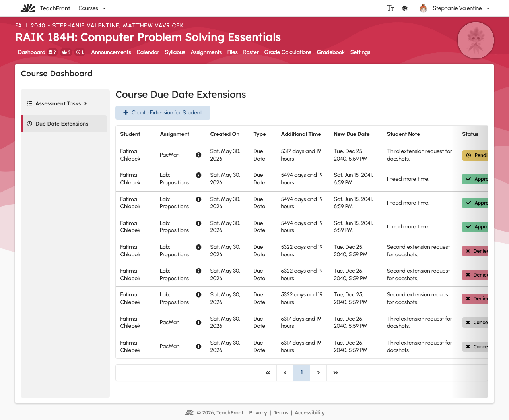Image resolution: width=509 pixels, height=420 pixels.
Task: Open the Announcements tab
Action: pyautogui.click(x=111, y=52)
